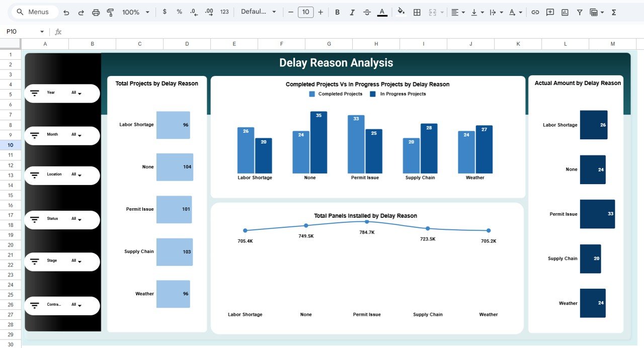The image size is (644, 348).
Task: Toggle bold formatting
Action: pos(337,12)
